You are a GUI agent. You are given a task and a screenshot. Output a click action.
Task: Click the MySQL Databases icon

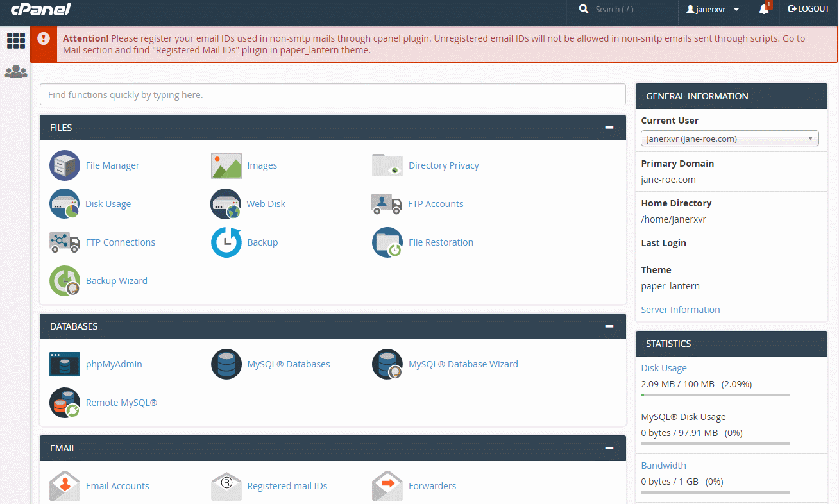click(226, 364)
